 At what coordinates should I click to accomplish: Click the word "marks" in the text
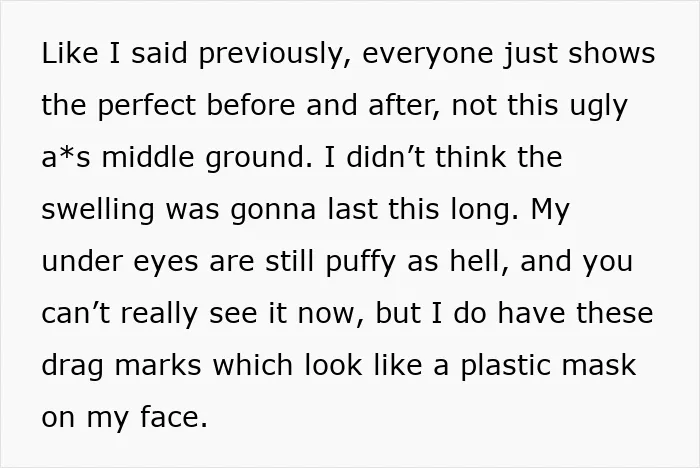tap(158, 365)
